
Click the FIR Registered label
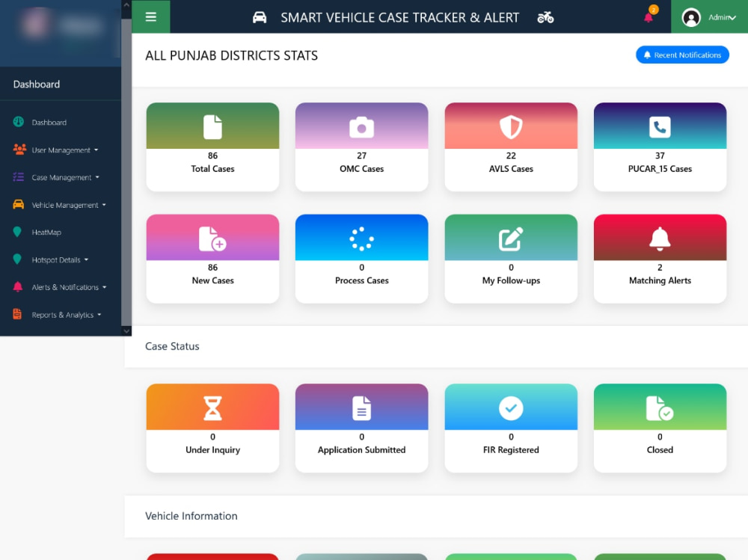pos(511,450)
